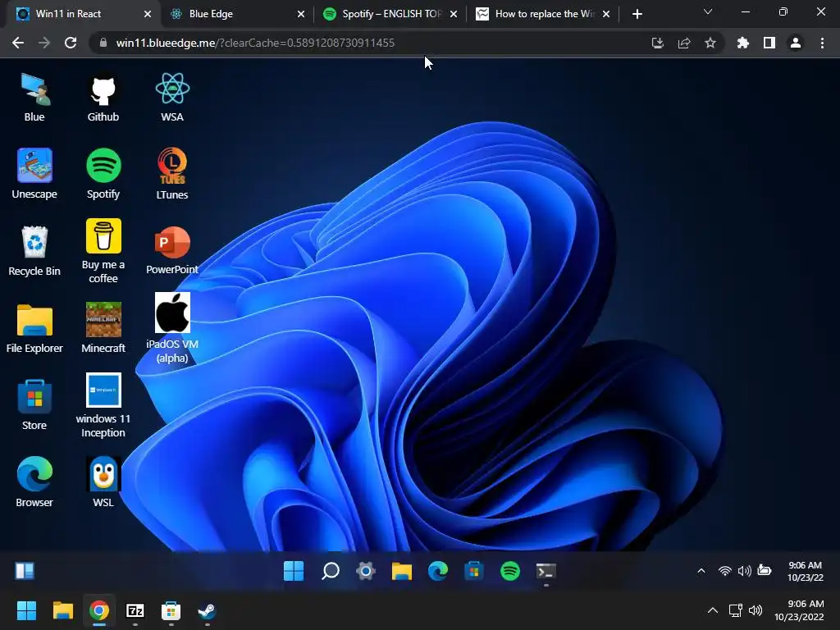Click the Wi-Fi icon in the web tray
The height and width of the screenshot is (630, 840).
pyautogui.click(x=725, y=571)
